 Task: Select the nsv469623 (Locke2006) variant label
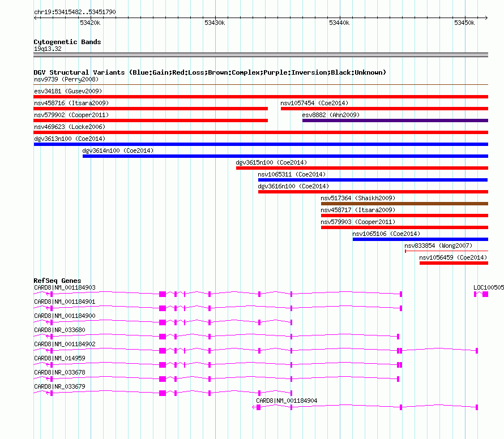(70, 127)
